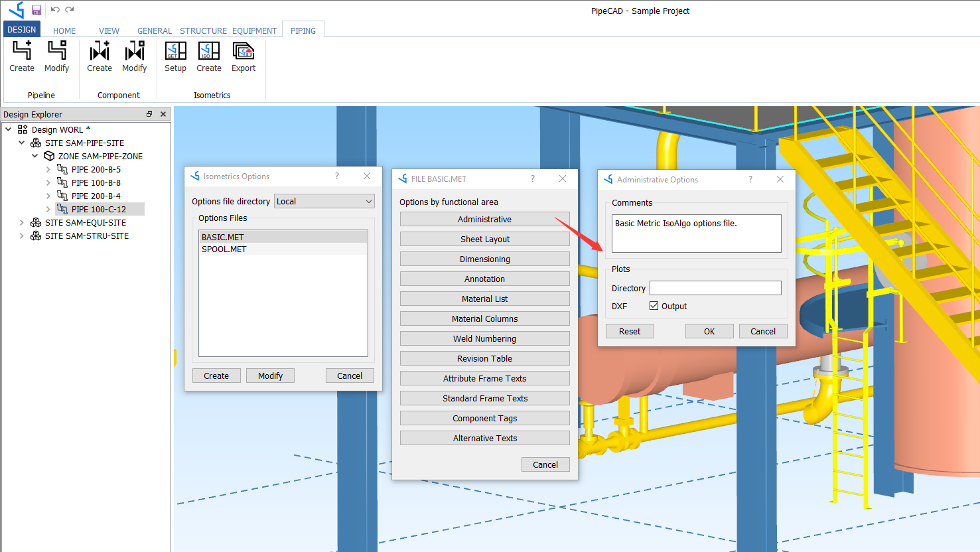
Task: Click the Component Tags button
Action: tap(485, 418)
